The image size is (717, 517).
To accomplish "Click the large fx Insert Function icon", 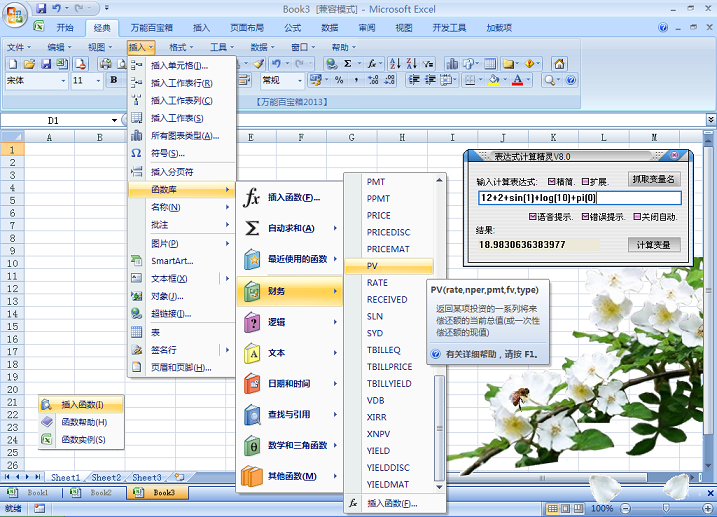I will (x=252, y=197).
